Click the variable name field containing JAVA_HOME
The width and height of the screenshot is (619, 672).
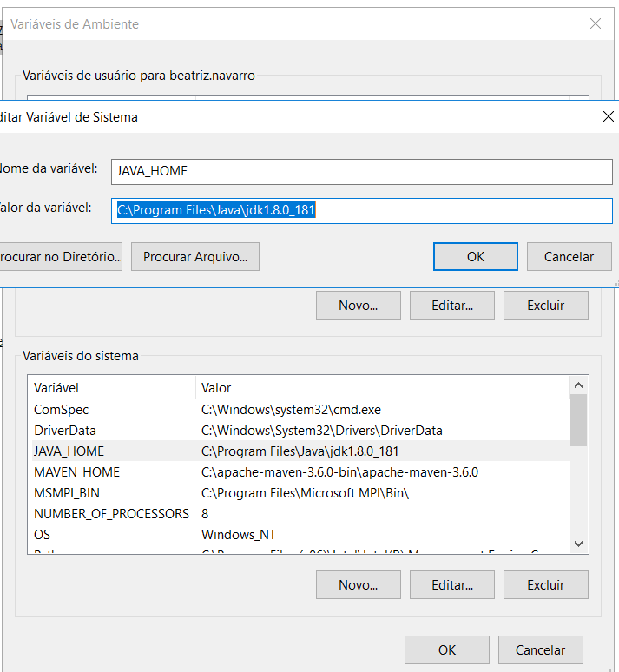pyautogui.click(x=362, y=172)
